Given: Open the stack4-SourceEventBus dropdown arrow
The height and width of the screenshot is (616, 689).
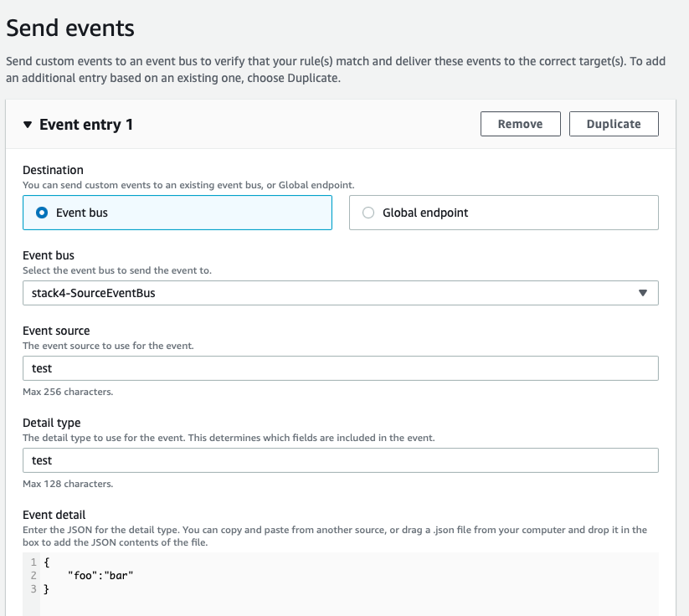Looking at the screenshot, I should tap(643, 293).
